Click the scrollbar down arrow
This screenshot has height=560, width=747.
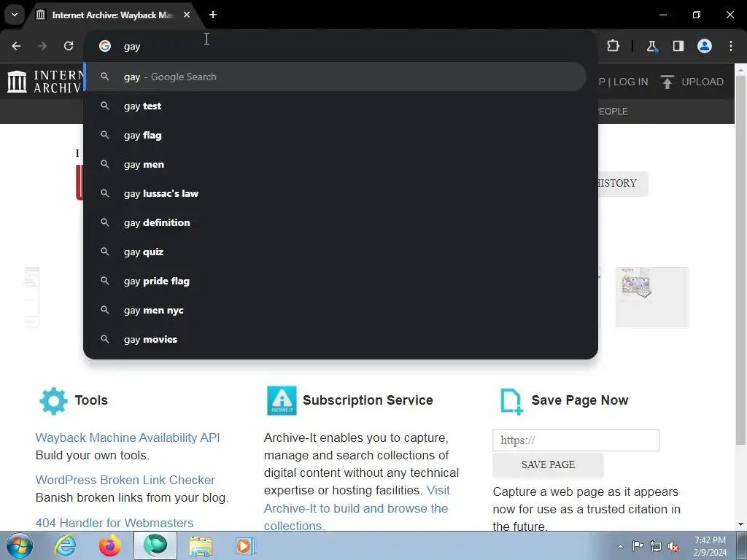click(x=741, y=524)
